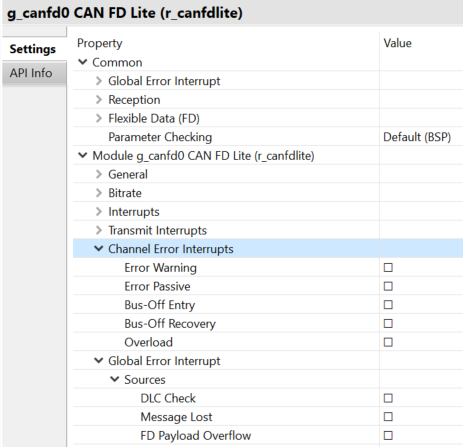Expand Global Error Interrupt under Common
This screenshot has width=463, height=447.
click(98, 81)
